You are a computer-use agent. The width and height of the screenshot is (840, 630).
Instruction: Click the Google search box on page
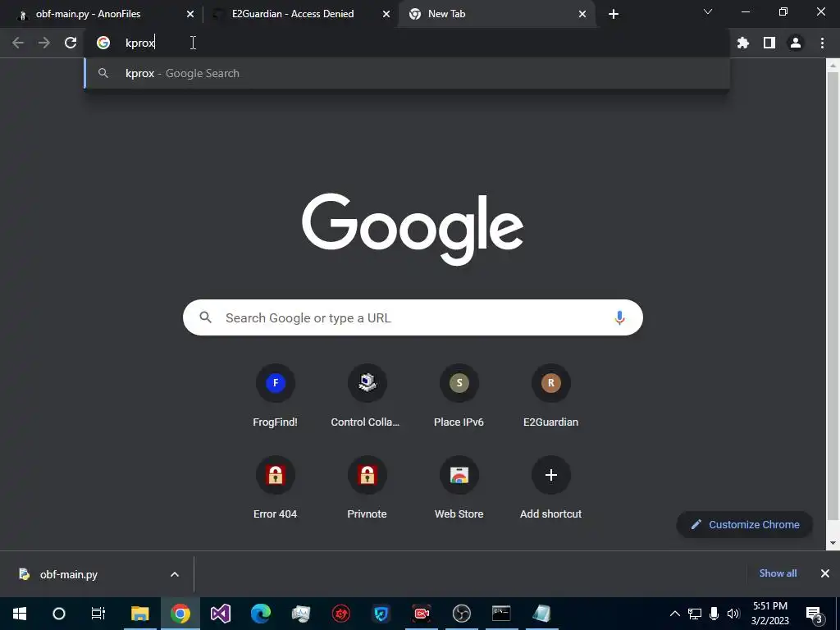413,317
